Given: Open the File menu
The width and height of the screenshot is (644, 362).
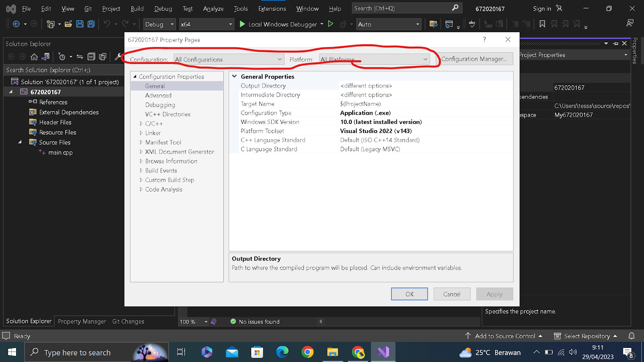Looking at the screenshot, I should coord(27,8).
